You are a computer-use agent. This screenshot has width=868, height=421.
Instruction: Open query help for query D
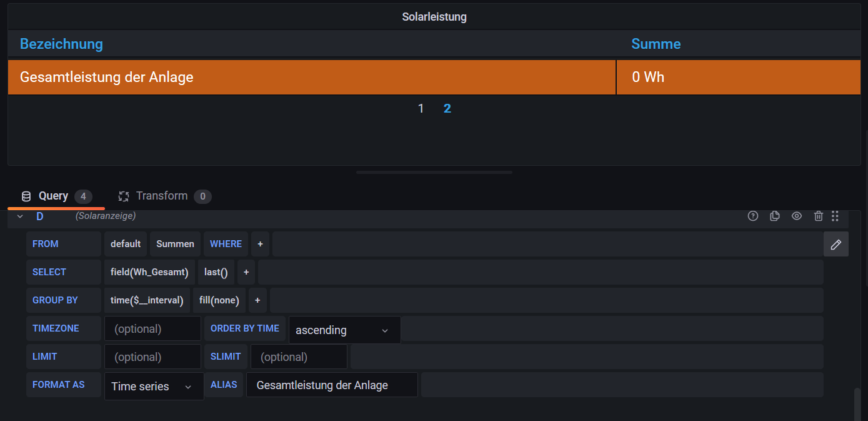pos(753,216)
